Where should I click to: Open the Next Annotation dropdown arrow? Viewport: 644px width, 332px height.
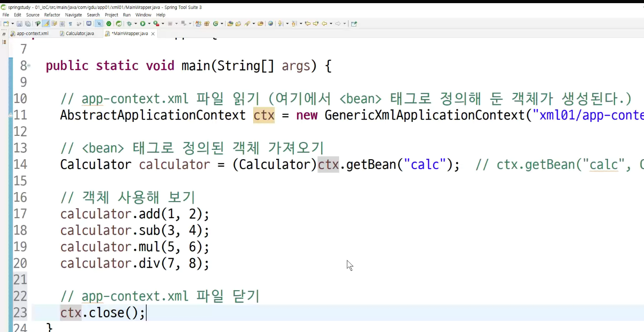tap(287, 24)
